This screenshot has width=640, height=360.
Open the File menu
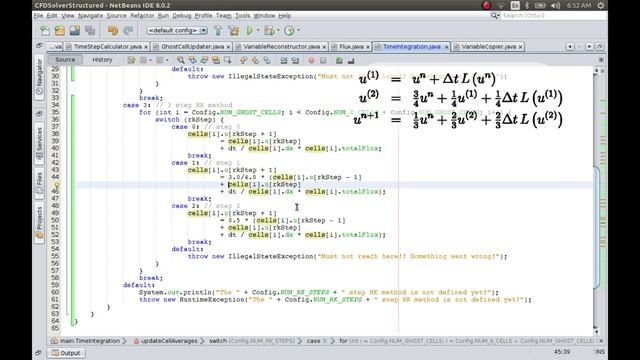coord(38,16)
